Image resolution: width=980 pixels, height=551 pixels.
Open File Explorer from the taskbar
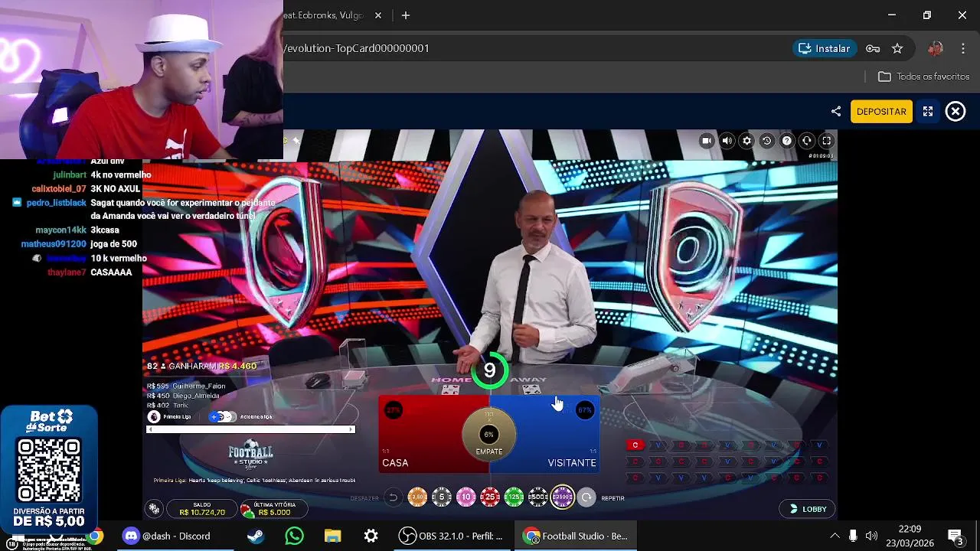coord(332,536)
